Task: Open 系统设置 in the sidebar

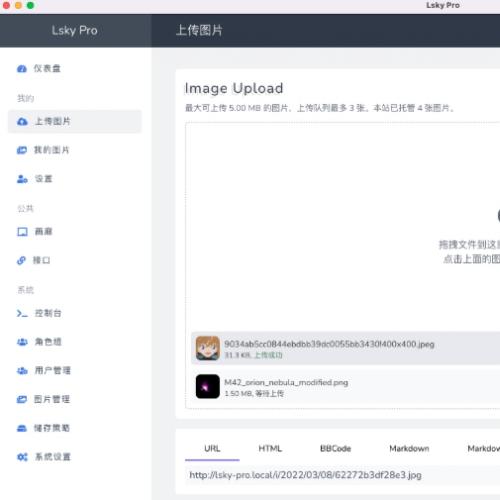Action: [75, 457]
